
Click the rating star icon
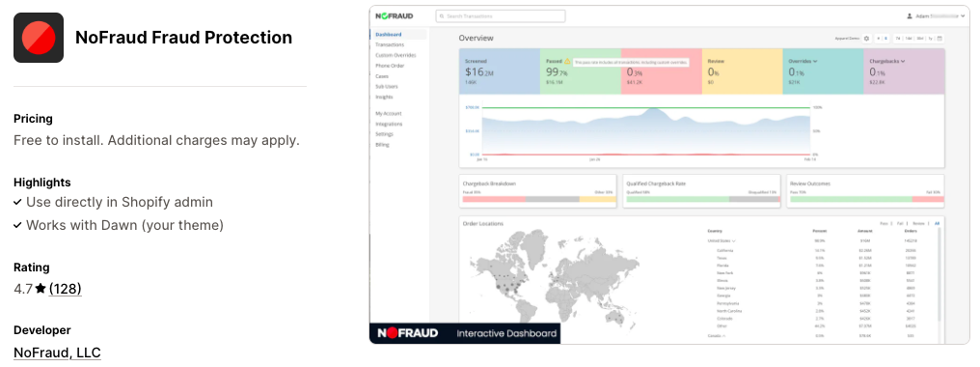pyautogui.click(x=41, y=289)
